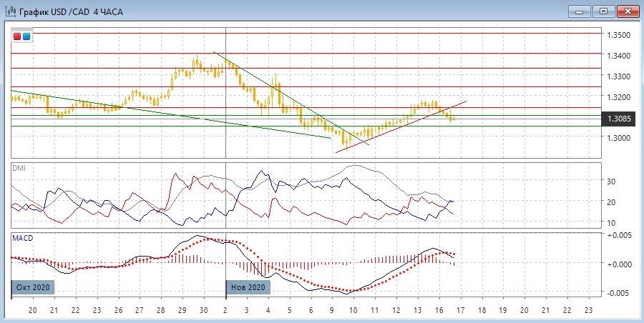Click date 23 at right end of axis
The image size is (644, 323).
point(588,311)
